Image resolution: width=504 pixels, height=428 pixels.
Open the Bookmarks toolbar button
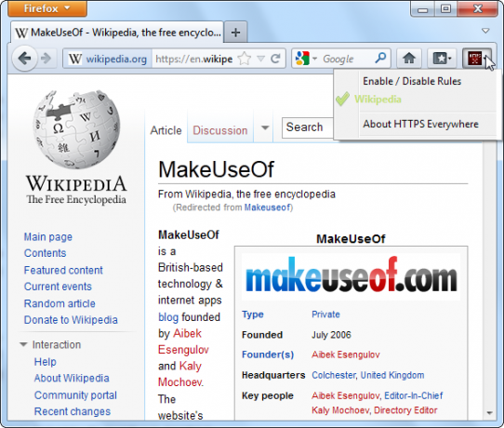click(442, 59)
